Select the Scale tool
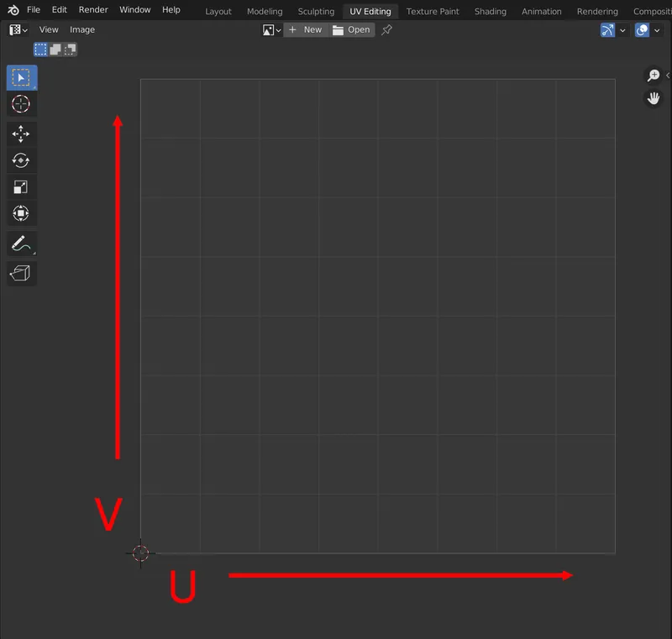Image resolution: width=672 pixels, height=639 pixels. coord(21,186)
